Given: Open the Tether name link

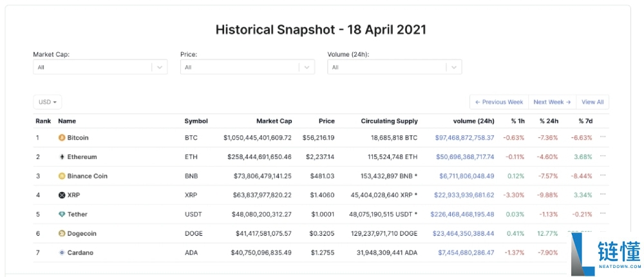Looking at the screenshot, I should click(77, 214).
